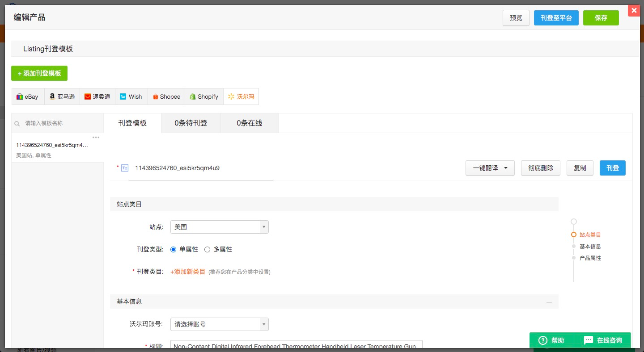
Task: Open the eBay platform tab
Action: pyautogui.click(x=28, y=96)
